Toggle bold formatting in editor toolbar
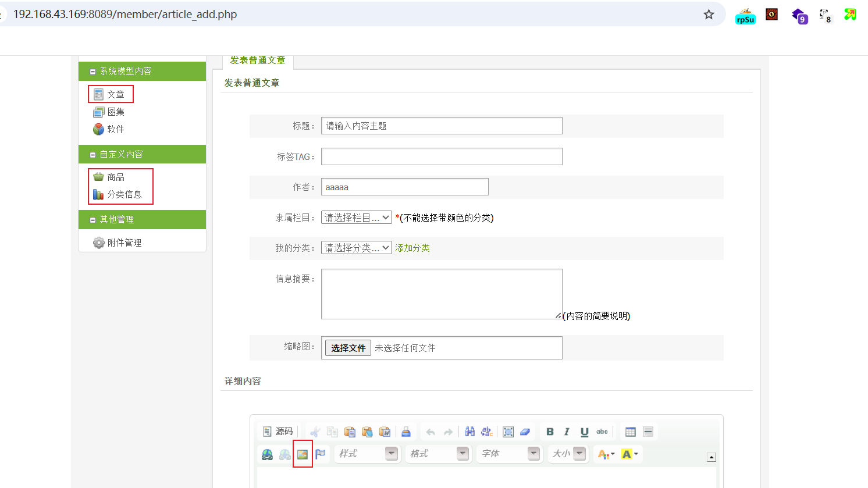 [550, 432]
